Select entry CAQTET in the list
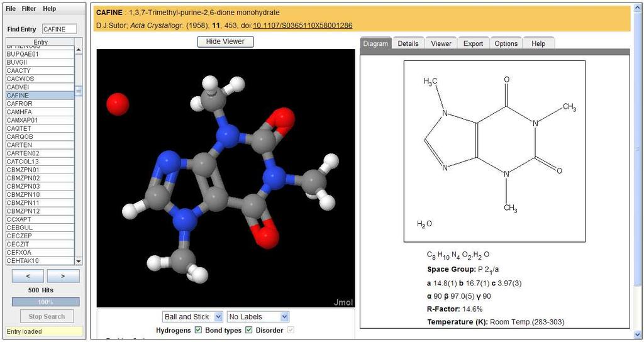 [40, 128]
